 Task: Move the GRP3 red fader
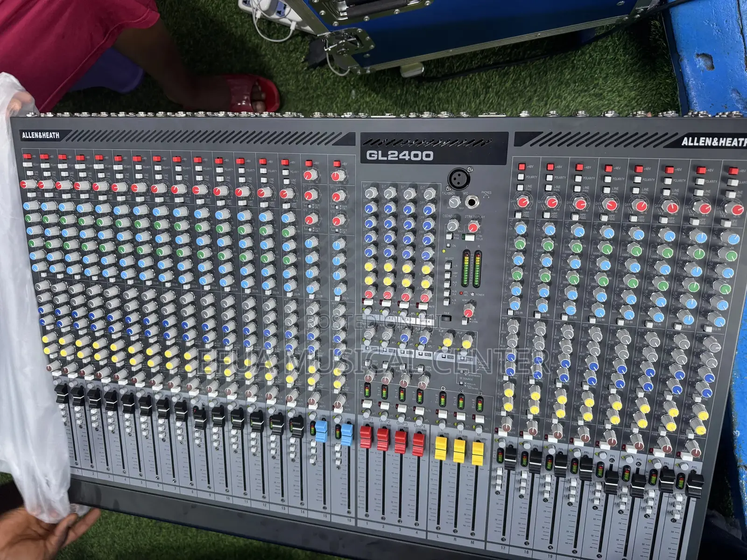click(x=401, y=442)
